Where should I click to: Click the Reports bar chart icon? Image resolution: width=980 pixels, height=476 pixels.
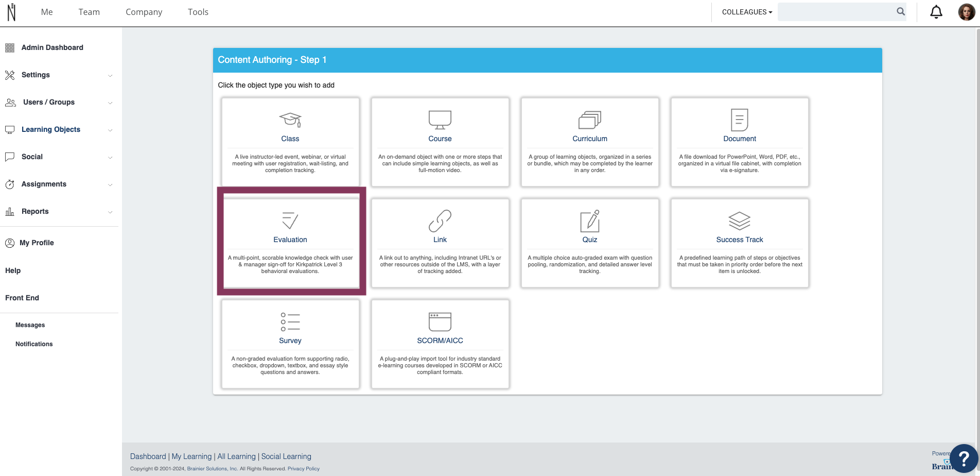pyautogui.click(x=10, y=212)
